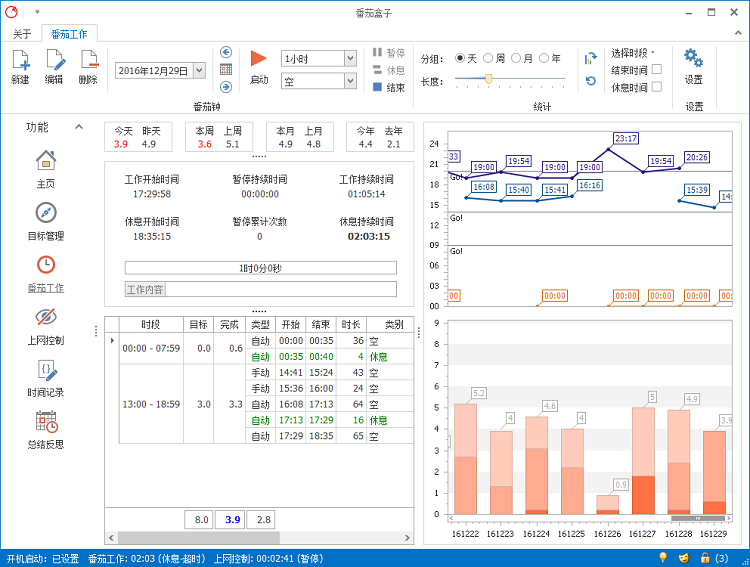Click the app logo icon in title bar
Viewport: 750px width, 567px height.
click(x=11, y=12)
